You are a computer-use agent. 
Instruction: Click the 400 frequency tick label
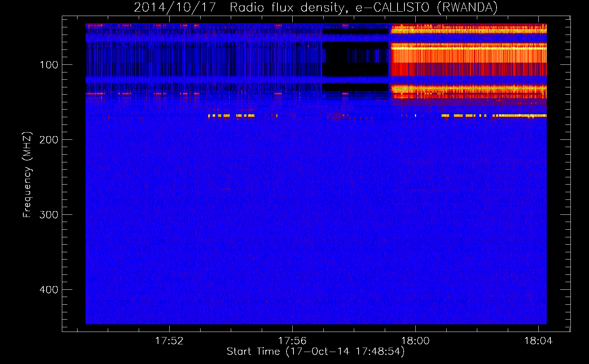coord(49,290)
